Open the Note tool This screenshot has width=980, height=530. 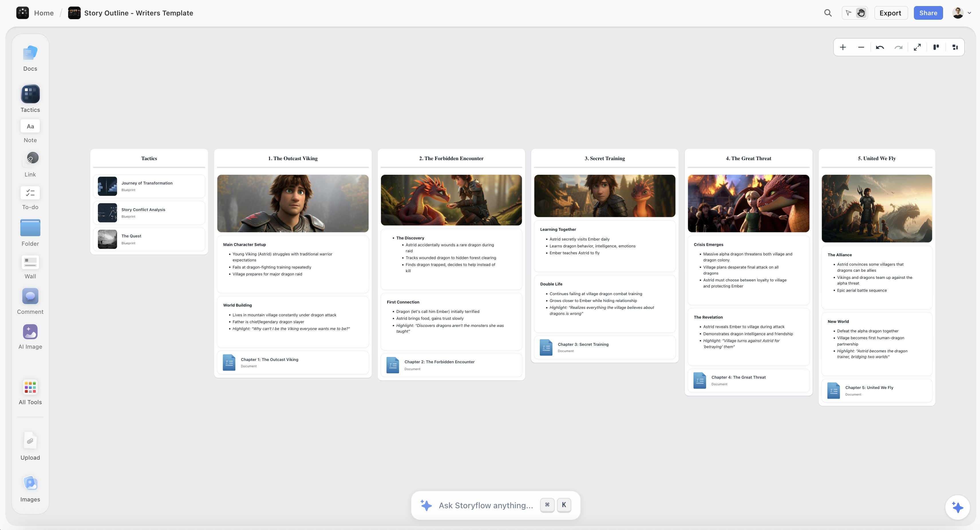click(x=30, y=126)
